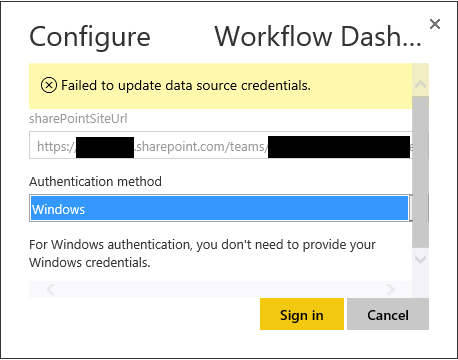Click the vertical scrollbar thumb

coord(420,172)
